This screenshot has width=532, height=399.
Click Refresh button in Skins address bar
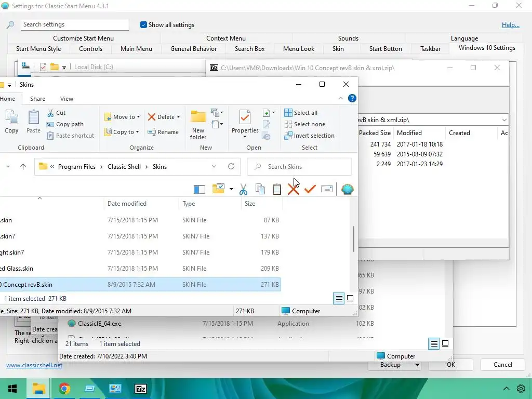click(x=231, y=166)
